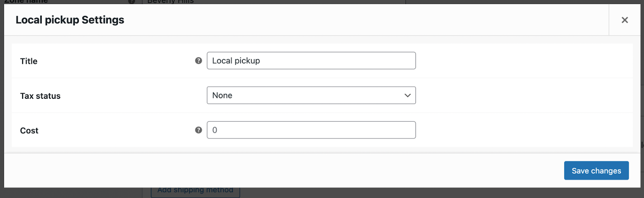Click the "0" value in Cost field
This screenshot has height=198, width=644.
(x=215, y=130)
